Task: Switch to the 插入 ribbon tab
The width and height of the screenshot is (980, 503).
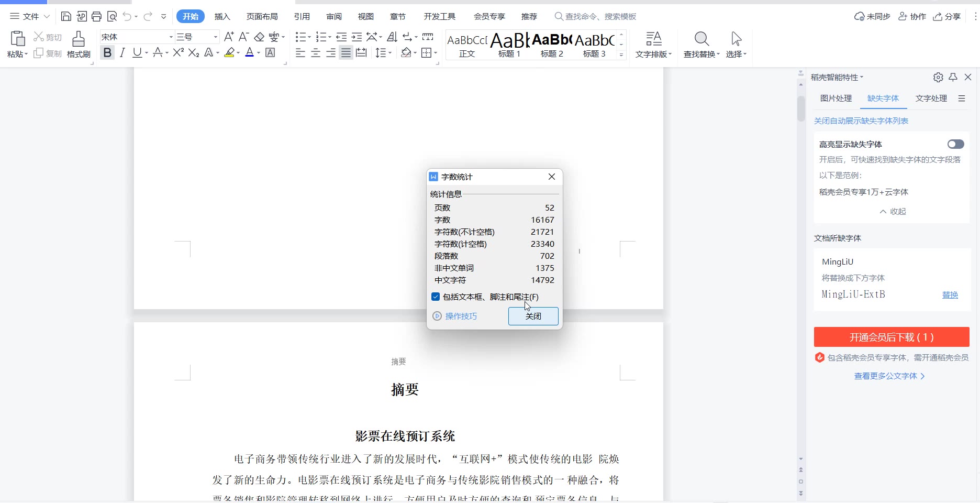Action: pyautogui.click(x=222, y=16)
